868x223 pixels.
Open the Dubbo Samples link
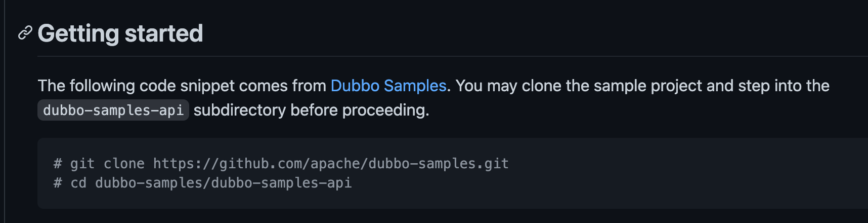click(388, 86)
